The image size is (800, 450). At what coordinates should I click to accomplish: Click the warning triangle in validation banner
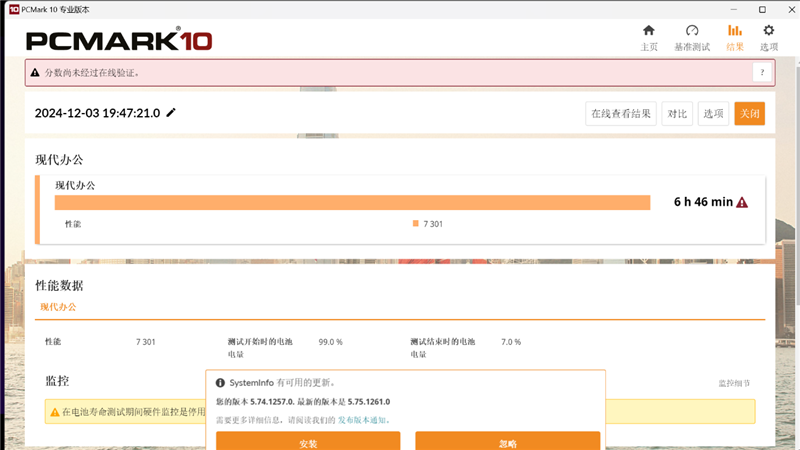[35, 72]
